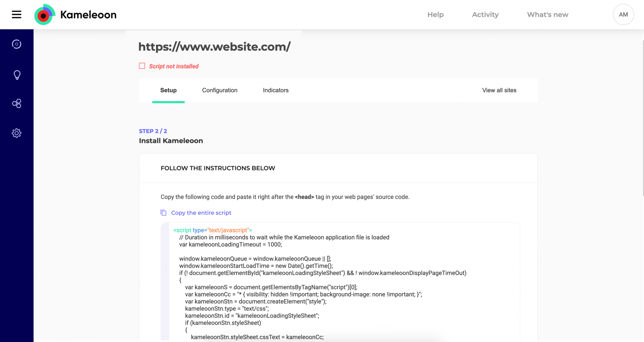
Task: Click the Script not installed status box
Action: pyautogui.click(x=142, y=66)
